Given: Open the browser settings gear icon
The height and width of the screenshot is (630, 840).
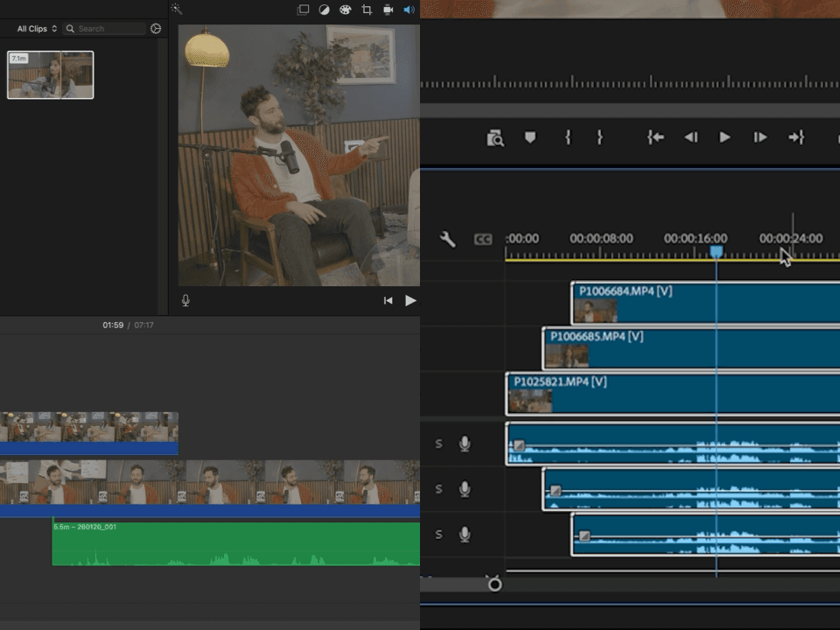Looking at the screenshot, I should (156, 28).
